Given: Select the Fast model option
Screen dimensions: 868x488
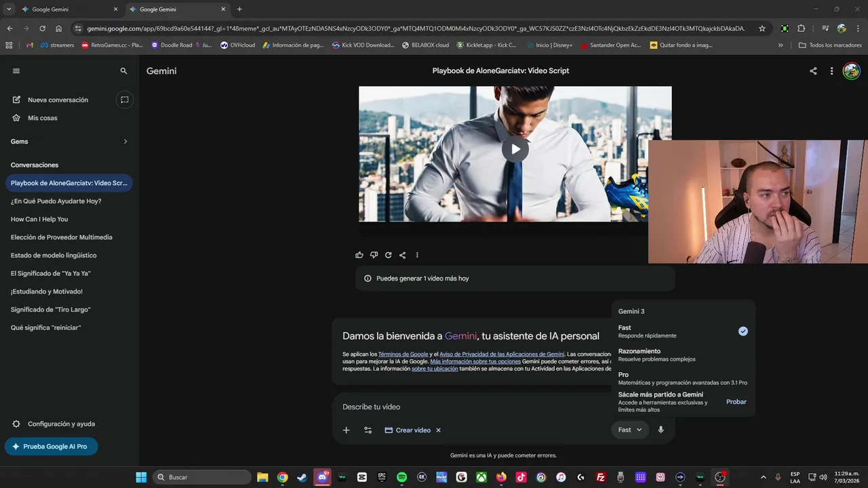Looking at the screenshot, I should (683, 331).
